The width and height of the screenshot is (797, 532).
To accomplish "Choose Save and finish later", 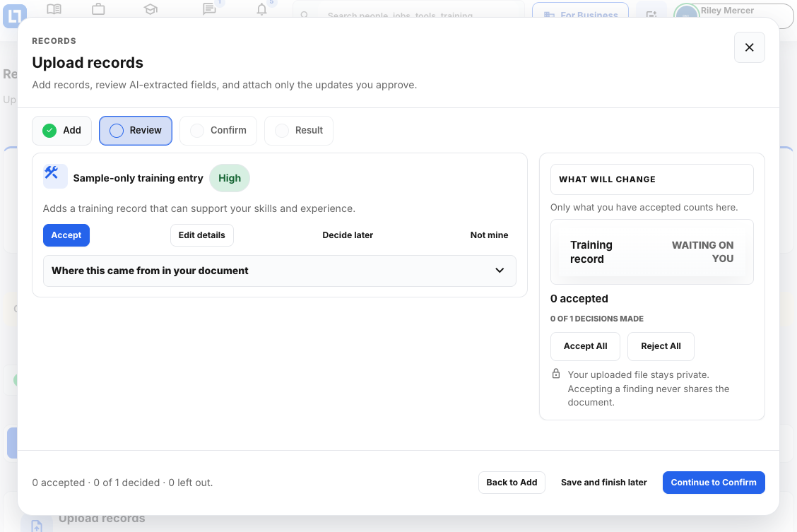I will tap(604, 483).
